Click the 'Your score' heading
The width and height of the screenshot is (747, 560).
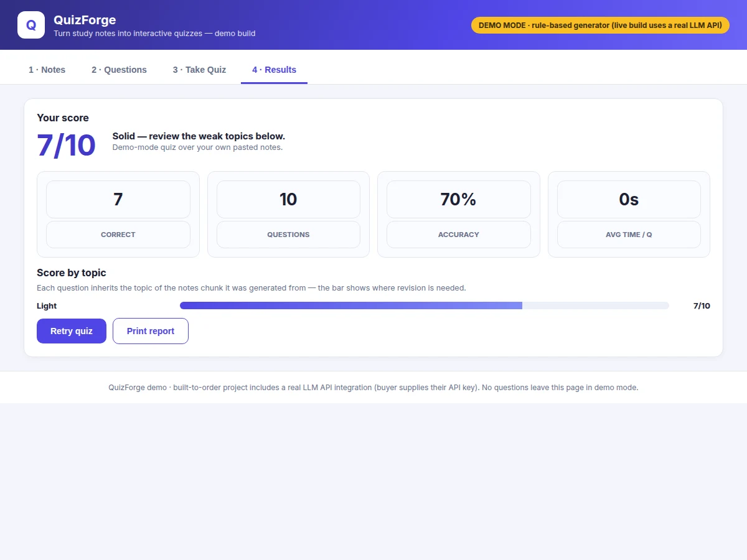point(63,118)
